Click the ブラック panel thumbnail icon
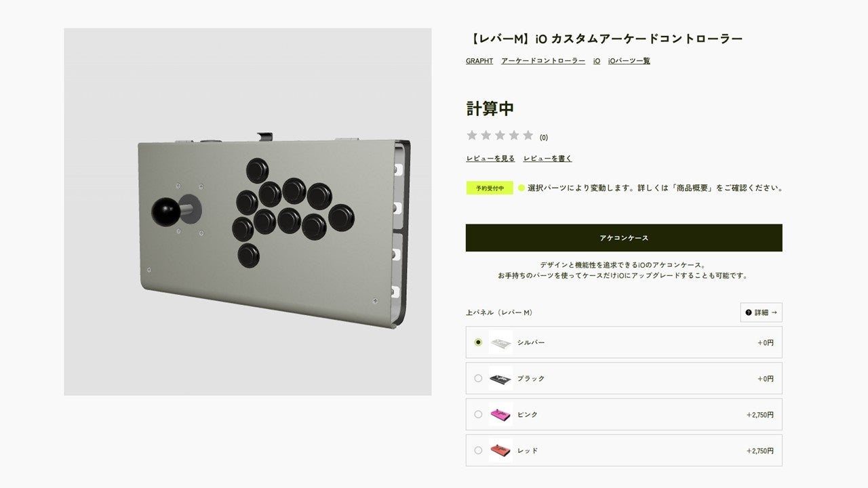The height and width of the screenshot is (488, 868). click(500, 378)
